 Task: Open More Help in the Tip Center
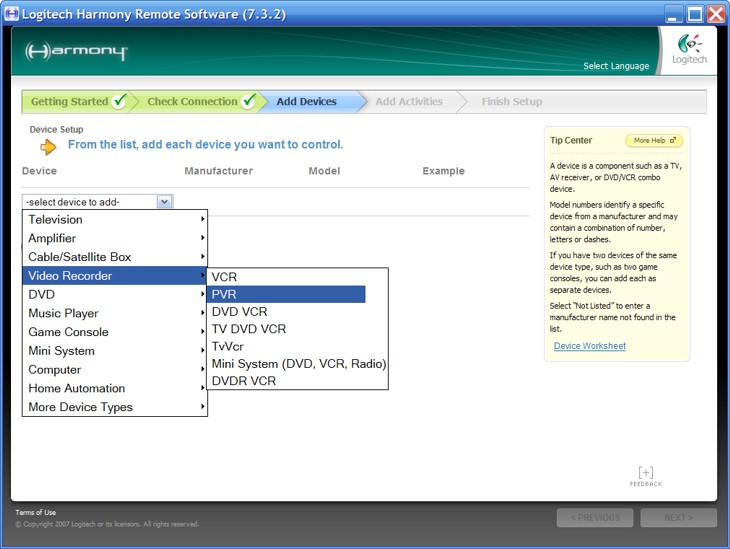point(654,140)
